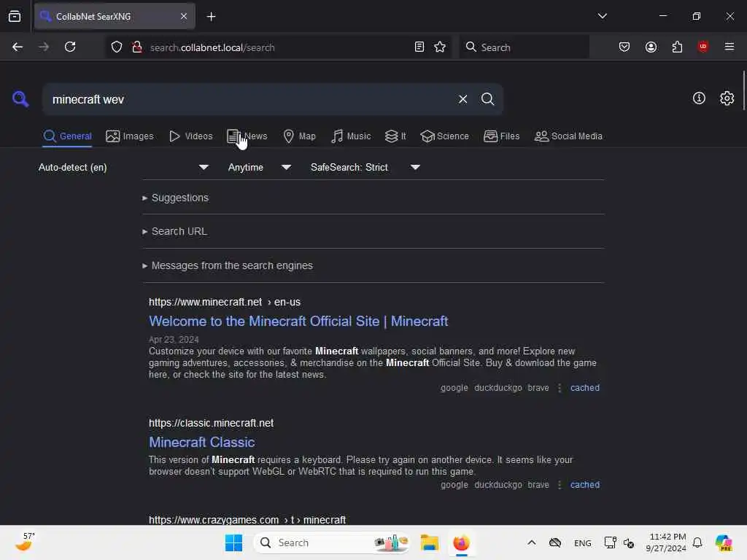Switch to the Files tab
747x560 pixels.
click(x=501, y=136)
